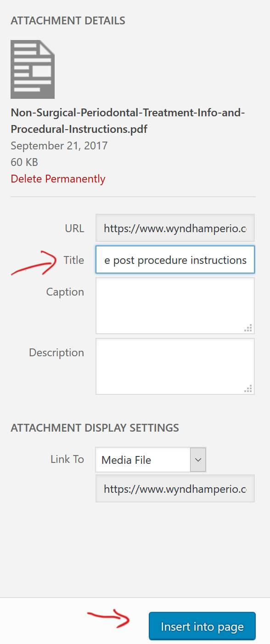Click the Attachment Details heading

[68, 21]
